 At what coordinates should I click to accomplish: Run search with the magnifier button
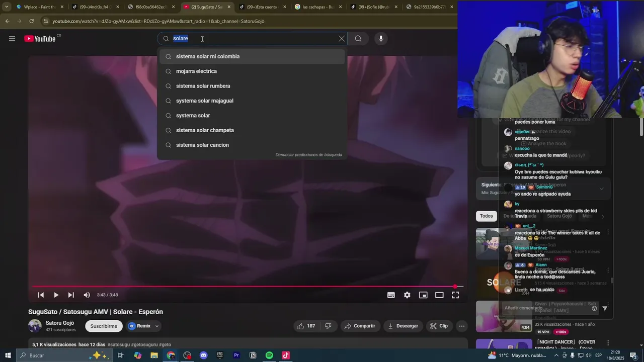(x=358, y=39)
